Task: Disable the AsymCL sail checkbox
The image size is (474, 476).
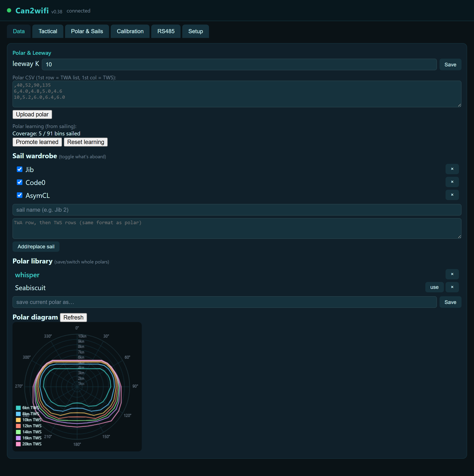Action: [x=19, y=195]
